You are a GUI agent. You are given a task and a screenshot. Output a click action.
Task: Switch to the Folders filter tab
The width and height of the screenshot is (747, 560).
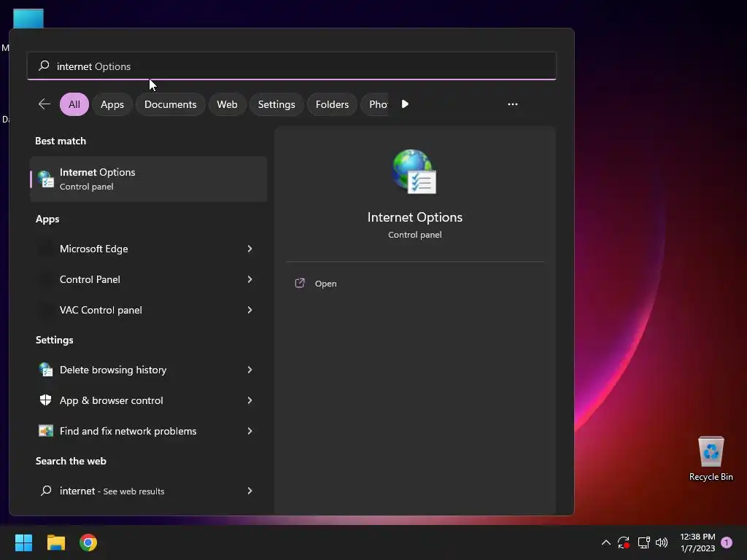tap(332, 104)
